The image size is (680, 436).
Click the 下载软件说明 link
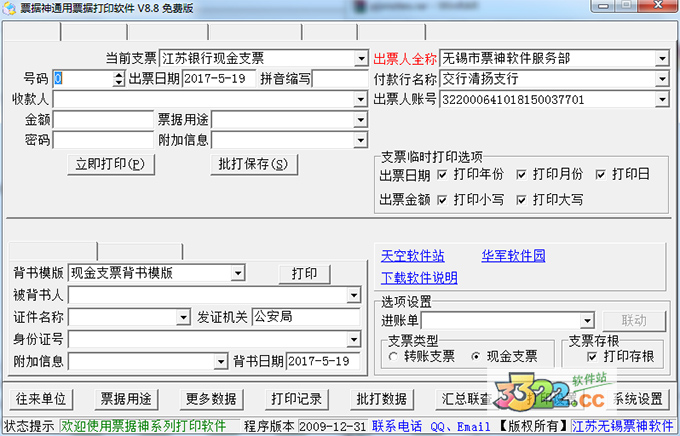coord(419,278)
